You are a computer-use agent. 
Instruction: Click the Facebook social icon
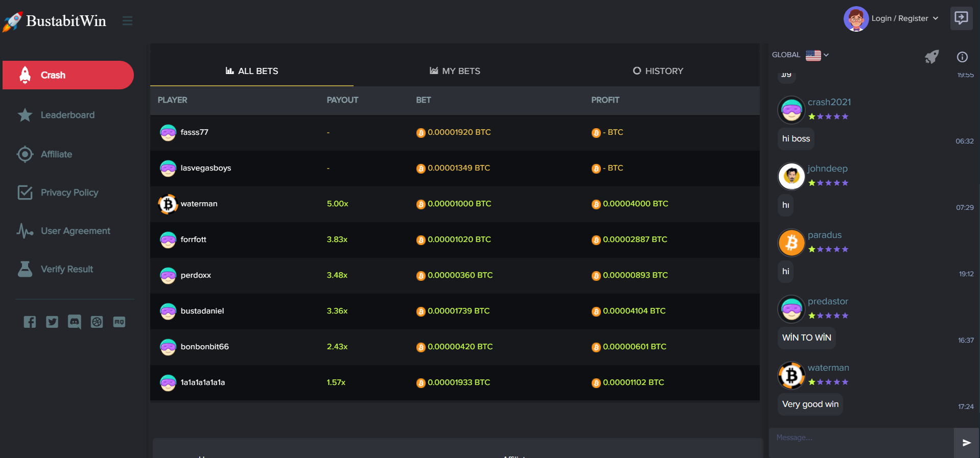tap(30, 322)
